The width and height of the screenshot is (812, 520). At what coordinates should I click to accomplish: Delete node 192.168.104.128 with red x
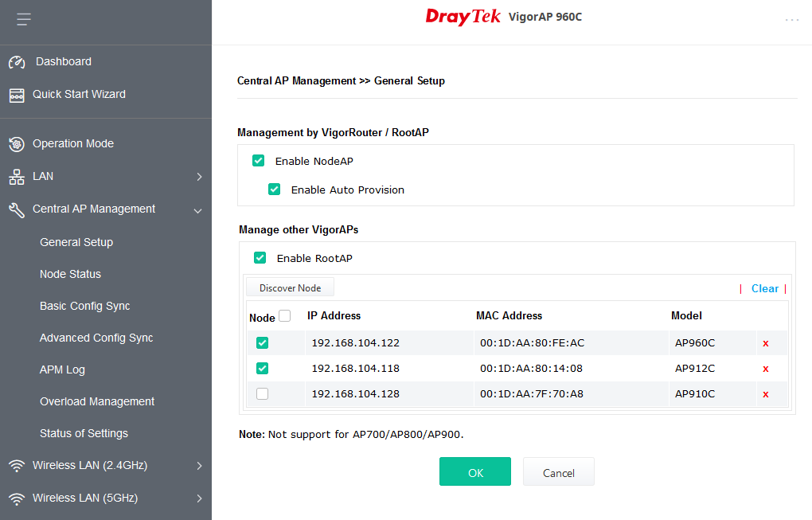pyautogui.click(x=765, y=394)
